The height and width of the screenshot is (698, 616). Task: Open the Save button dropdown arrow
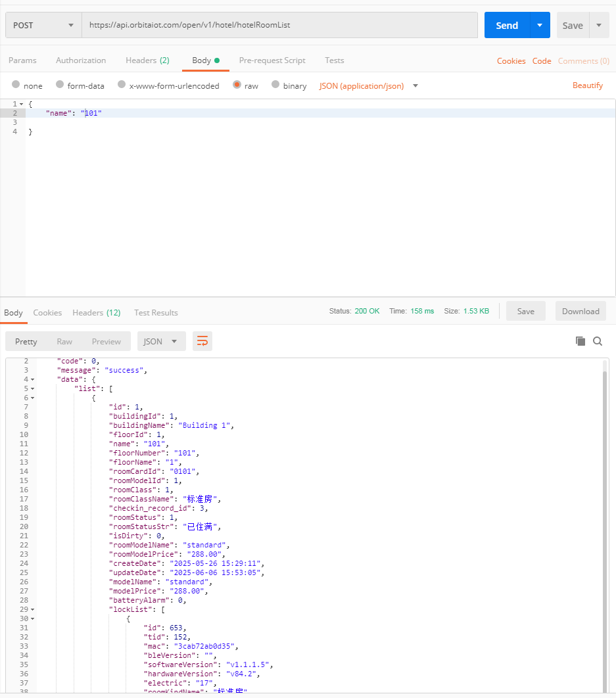pyautogui.click(x=599, y=25)
